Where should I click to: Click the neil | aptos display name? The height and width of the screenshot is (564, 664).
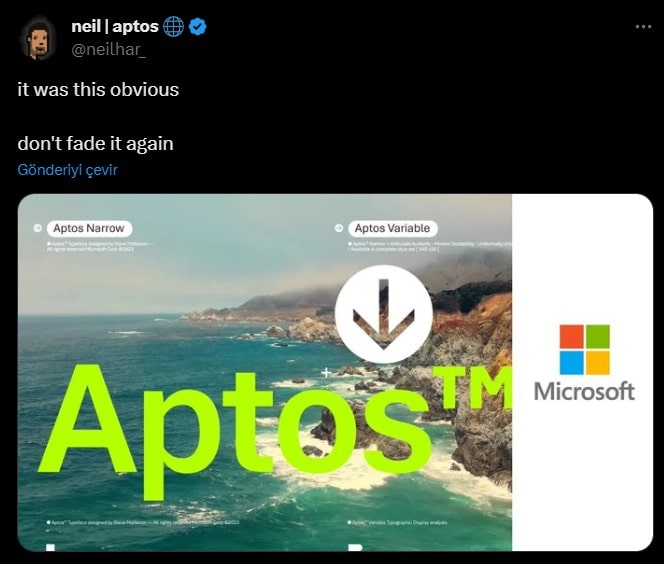[x=115, y=27]
